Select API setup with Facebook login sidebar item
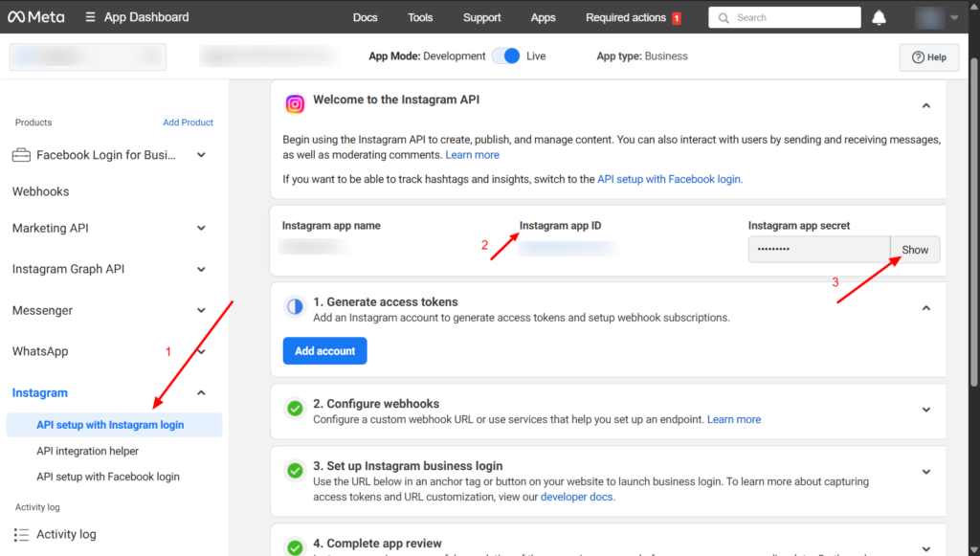 (108, 477)
